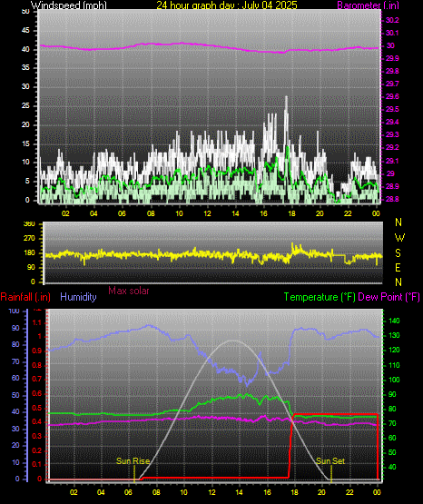
Task: Select the W compass direction label
Action: pyautogui.click(x=399, y=238)
